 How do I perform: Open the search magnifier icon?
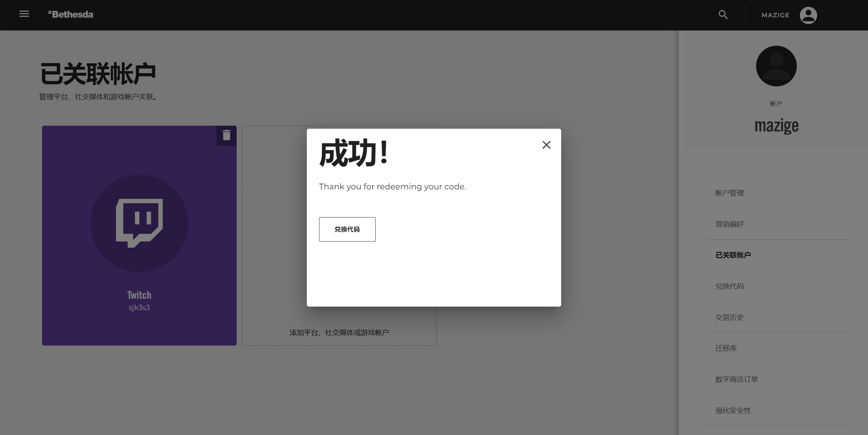tap(723, 15)
